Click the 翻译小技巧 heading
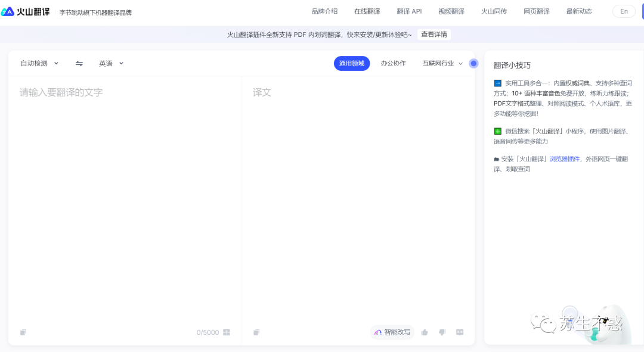 click(x=512, y=66)
